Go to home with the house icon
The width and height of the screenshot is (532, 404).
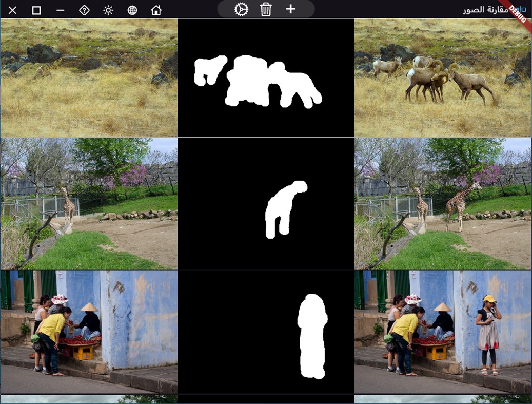(x=156, y=10)
